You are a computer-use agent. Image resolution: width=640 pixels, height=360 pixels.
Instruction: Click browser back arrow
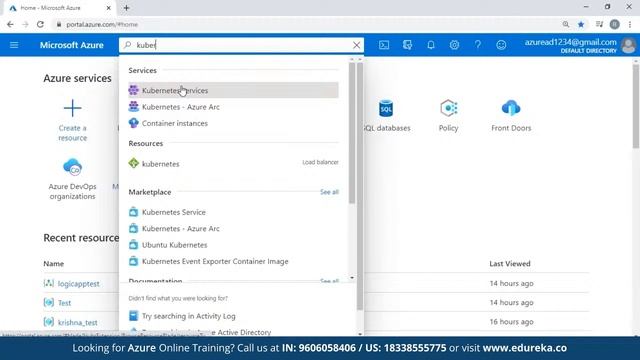pos(10,24)
